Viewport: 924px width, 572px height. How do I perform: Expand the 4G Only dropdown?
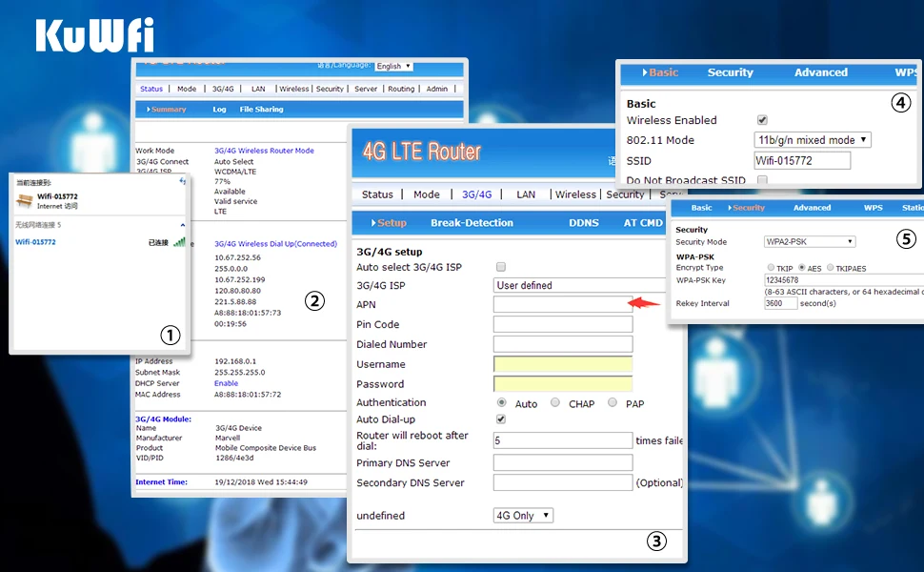point(522,515)
